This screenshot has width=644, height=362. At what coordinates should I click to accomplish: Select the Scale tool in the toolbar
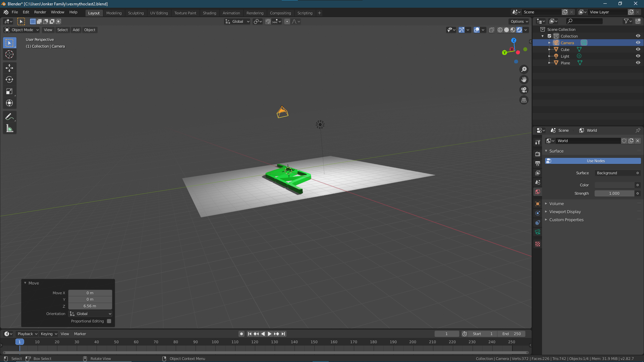coord(9,91)
